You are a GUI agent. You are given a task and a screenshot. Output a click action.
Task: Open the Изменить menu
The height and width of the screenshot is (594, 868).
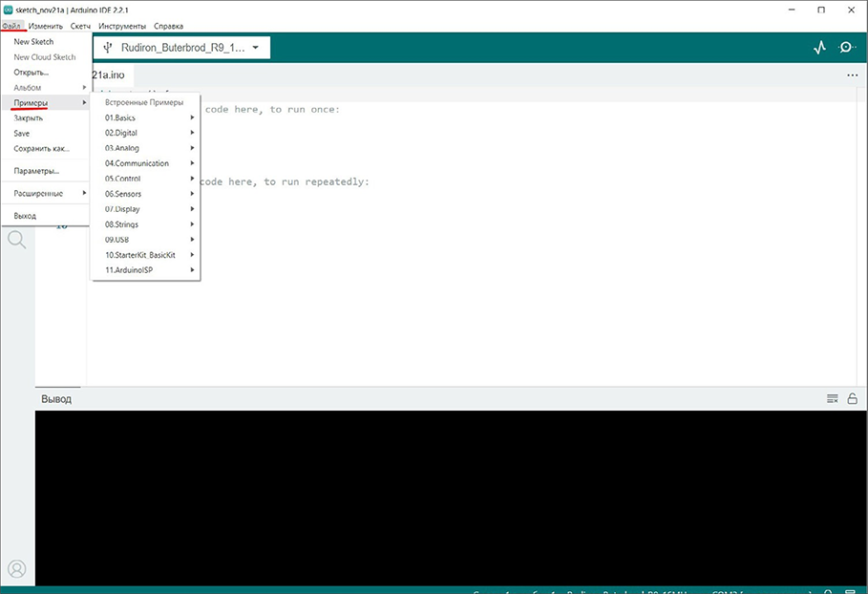[x=46, y=26]
